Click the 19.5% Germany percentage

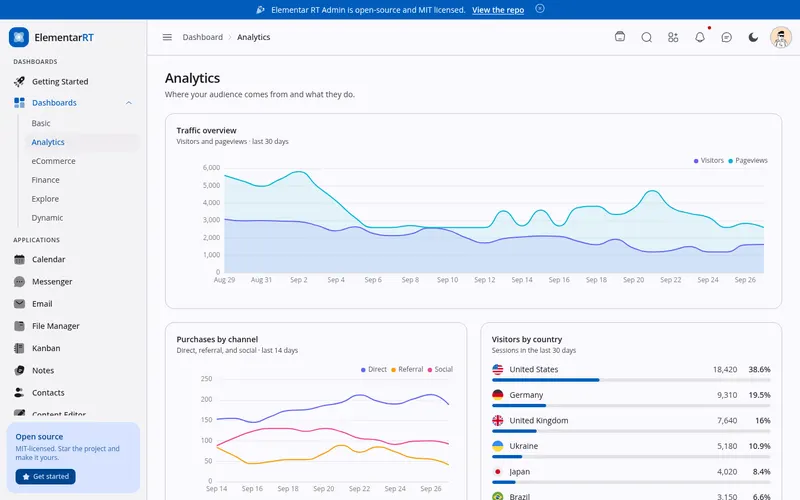tap(759, 395)
